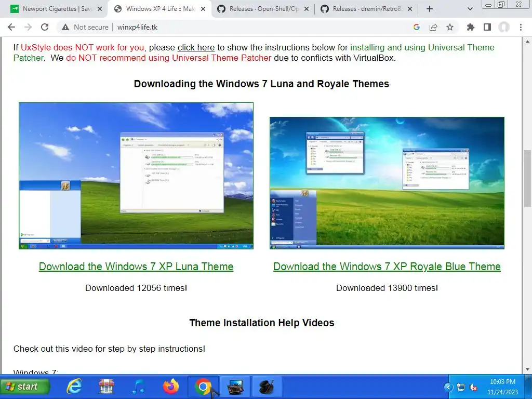Screen dimensions: 532x399
Task: Click the network tray icon
Action: (x=461, y=387)
